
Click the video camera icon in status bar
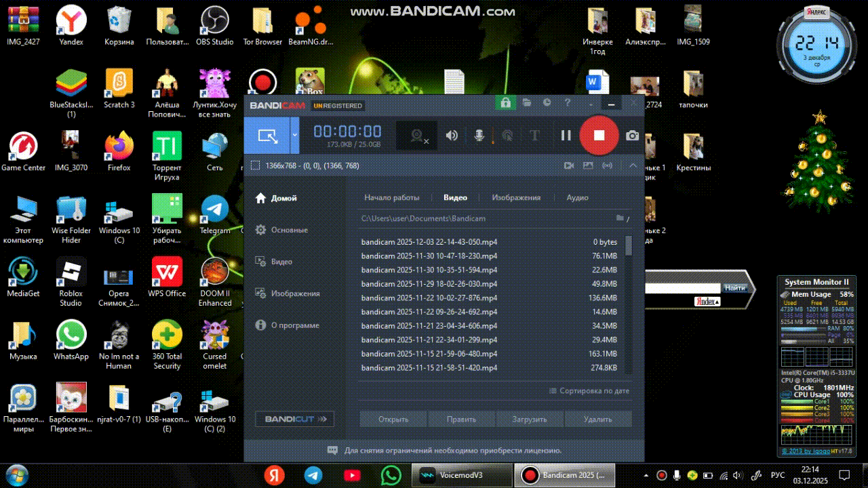[569, 165]
